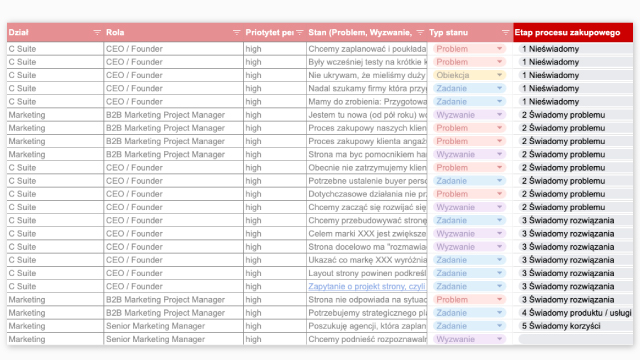Open the filter icon for Dział column

(97, 33)
